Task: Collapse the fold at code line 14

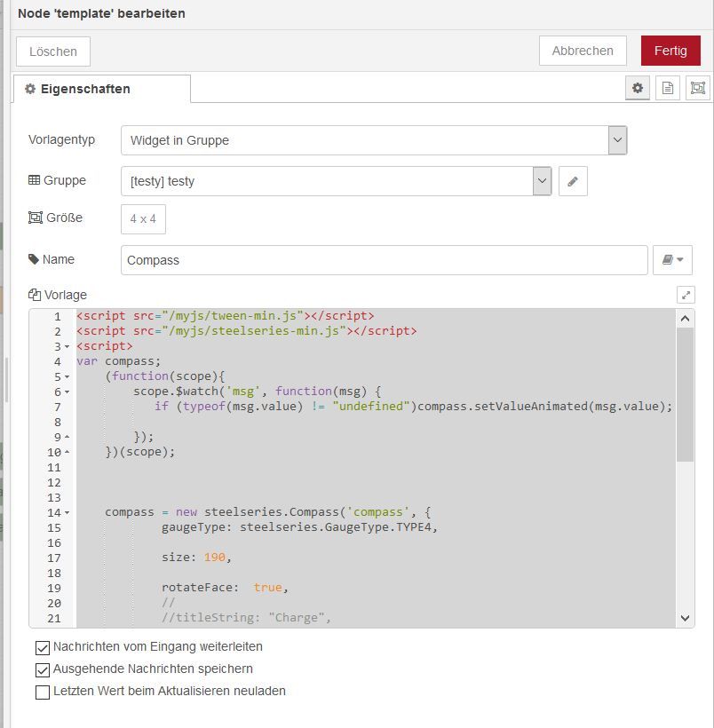Action: click(x=67, y=513)
